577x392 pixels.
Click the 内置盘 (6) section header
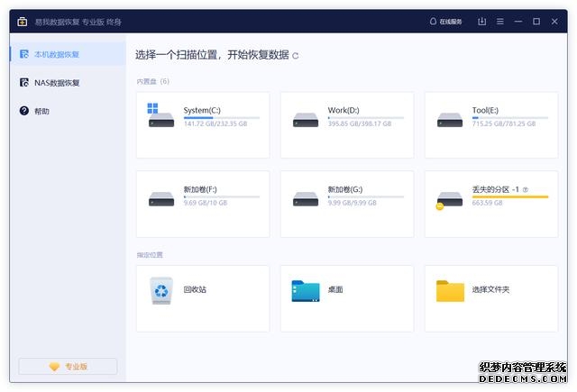[152, 81]
